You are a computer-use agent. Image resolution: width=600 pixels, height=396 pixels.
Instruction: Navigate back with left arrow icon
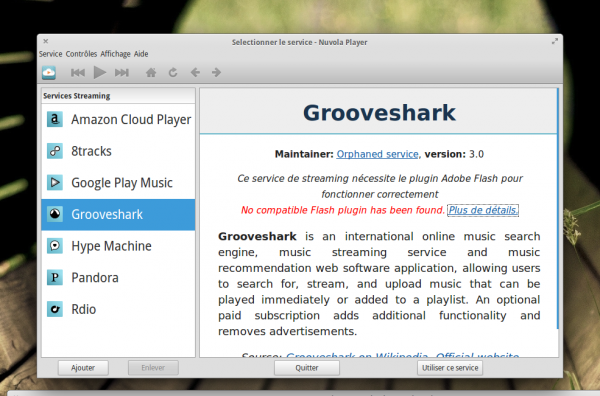(195, 72)
